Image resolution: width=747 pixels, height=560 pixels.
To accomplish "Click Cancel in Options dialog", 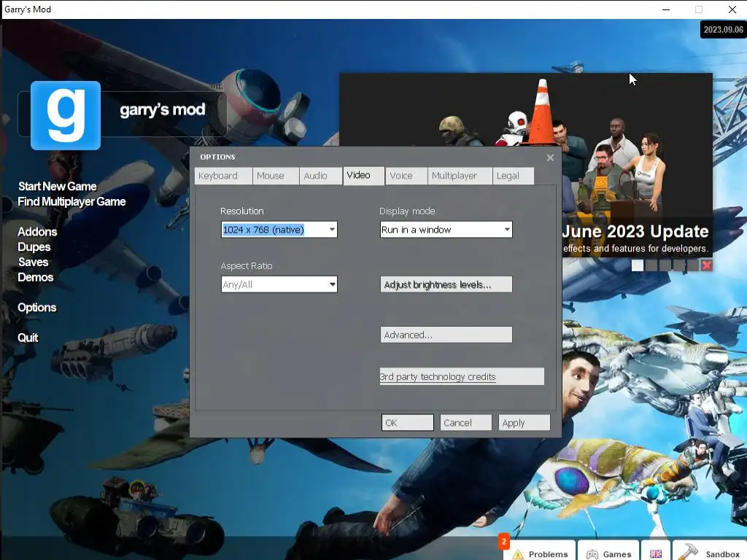I will point(465,423).
